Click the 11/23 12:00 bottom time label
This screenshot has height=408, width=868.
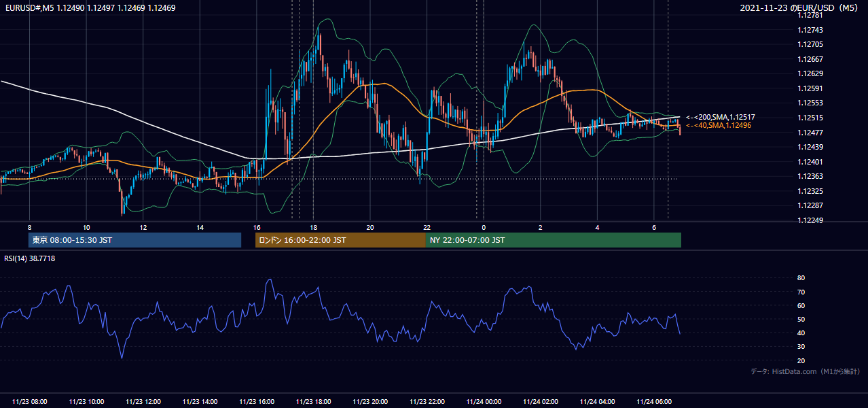(143, 402)
